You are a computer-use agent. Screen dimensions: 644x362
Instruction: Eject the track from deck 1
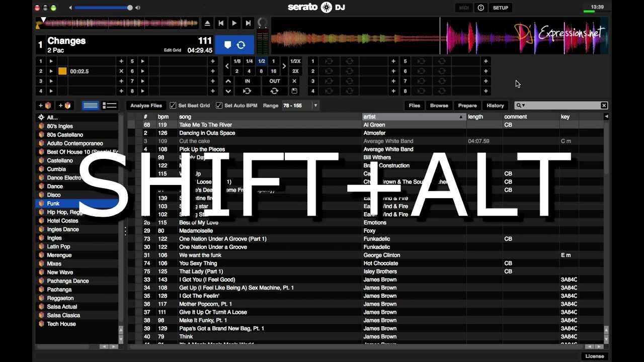click(x=207, y=23)
